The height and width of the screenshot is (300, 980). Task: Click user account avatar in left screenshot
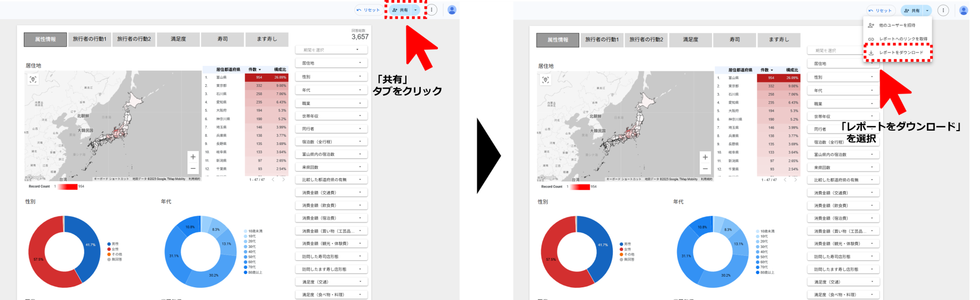pos(452,10)
